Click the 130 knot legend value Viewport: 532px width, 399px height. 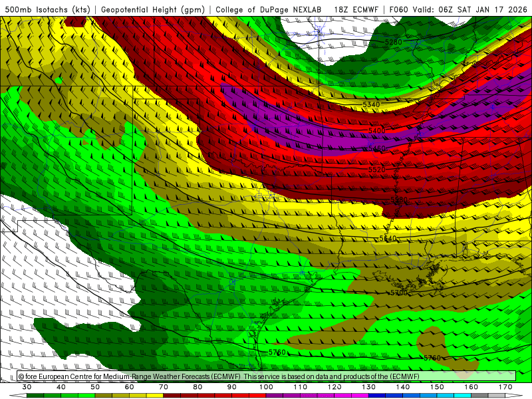[x=369, y=387]
